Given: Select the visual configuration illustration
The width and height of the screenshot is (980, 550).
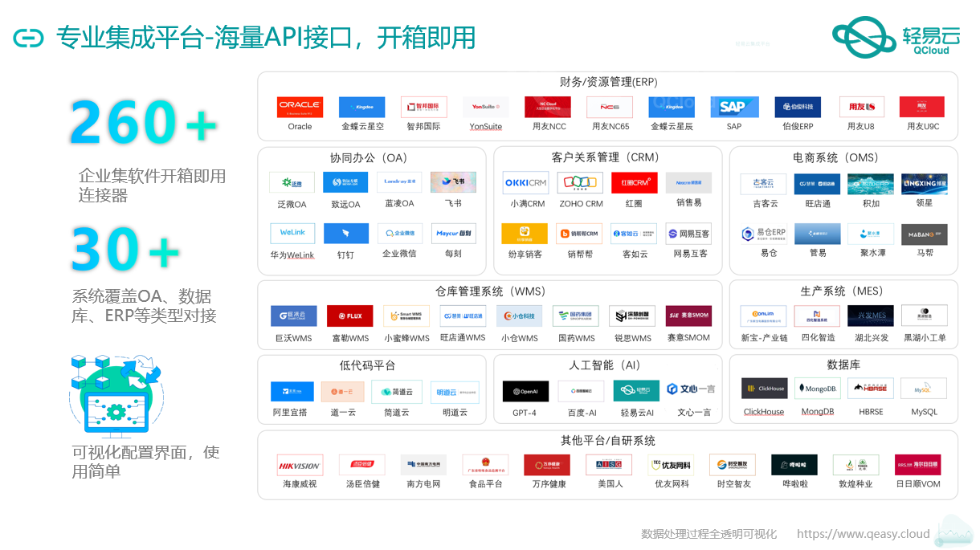Looking at the screenshot, I should [x=116, y=395].
